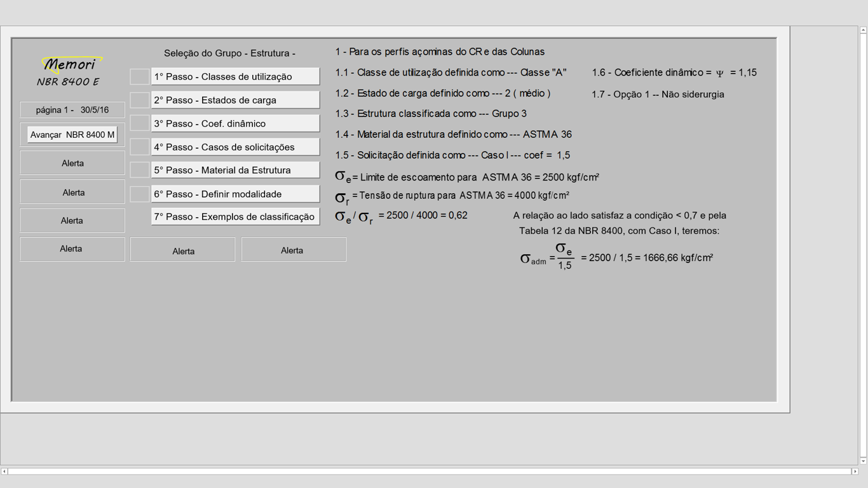
Task: Click 'Tabela 12 da NBR 8400' sentence
Action: tap(620, 231)
